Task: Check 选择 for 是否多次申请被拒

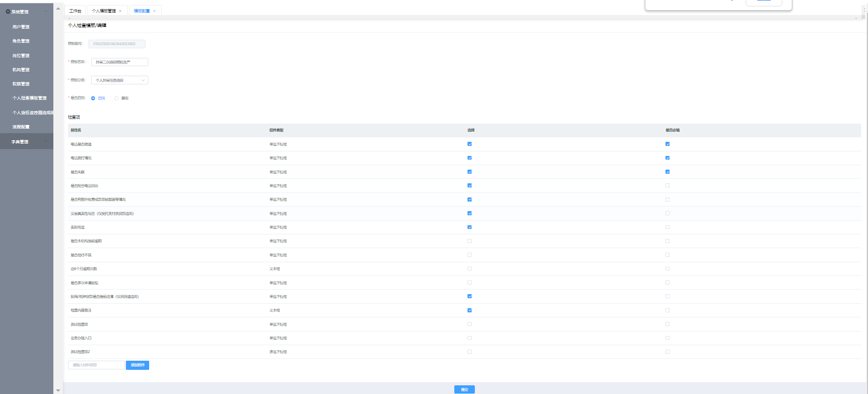Action: tap(469, 283)
